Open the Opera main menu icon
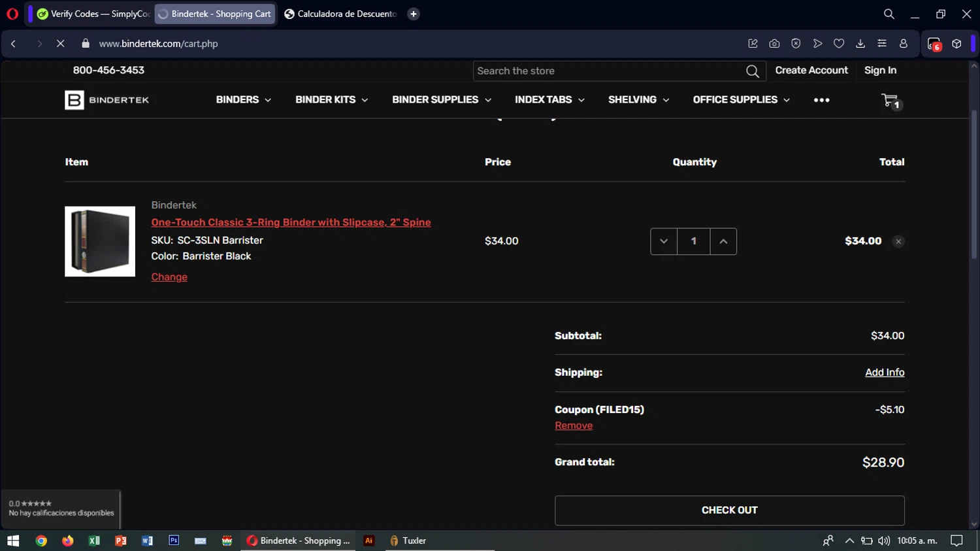The height and width of the screenshot is (551, 980). [x=12, y=14]
